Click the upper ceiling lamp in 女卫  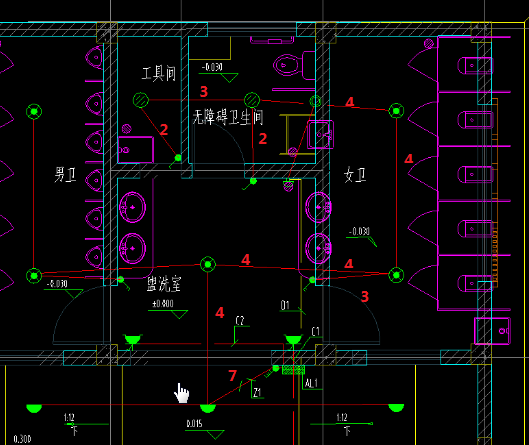tap(396, 111)
